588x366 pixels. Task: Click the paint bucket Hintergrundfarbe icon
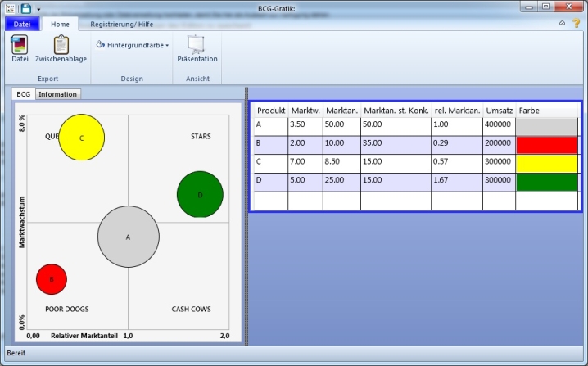click(100, 45)
